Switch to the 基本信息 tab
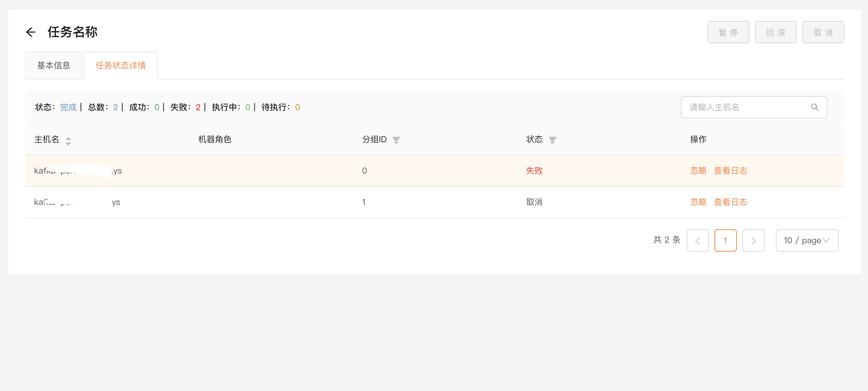 tap(54, 66)
